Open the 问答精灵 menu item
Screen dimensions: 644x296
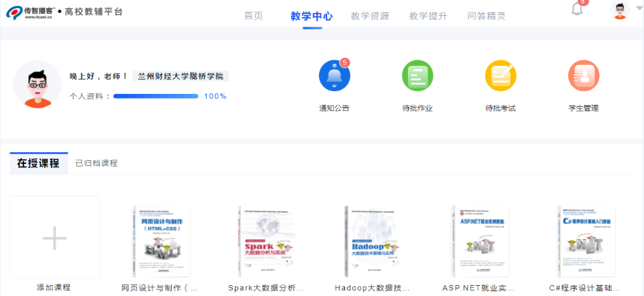click(487, 16)
